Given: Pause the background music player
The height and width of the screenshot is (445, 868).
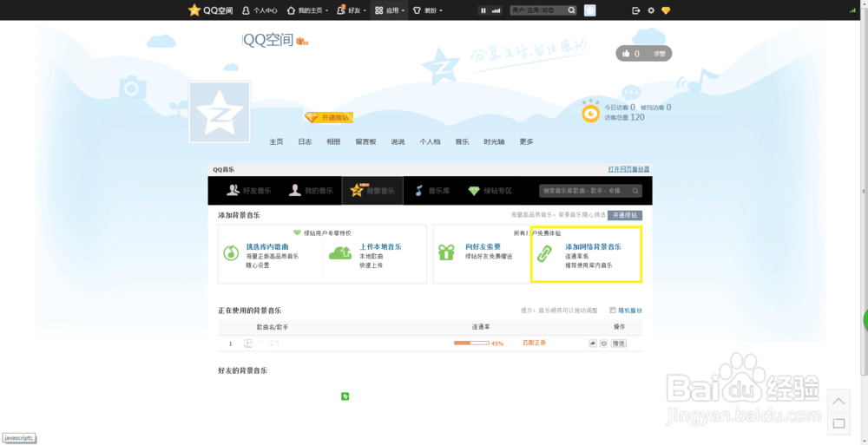Looking at the screenshot, I should (483, 10).
